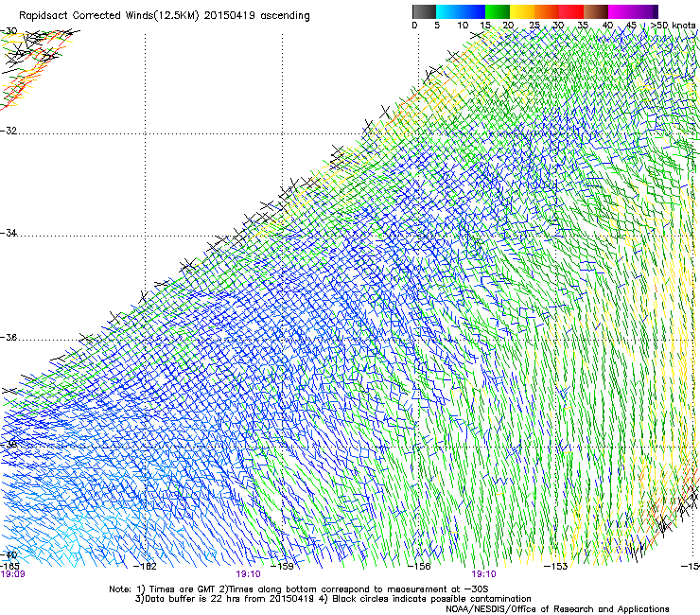The height and width of the screenshot is (615, 700).
Task: Click the gray 0–5 knots legend segment
Action: pos(425,11)
